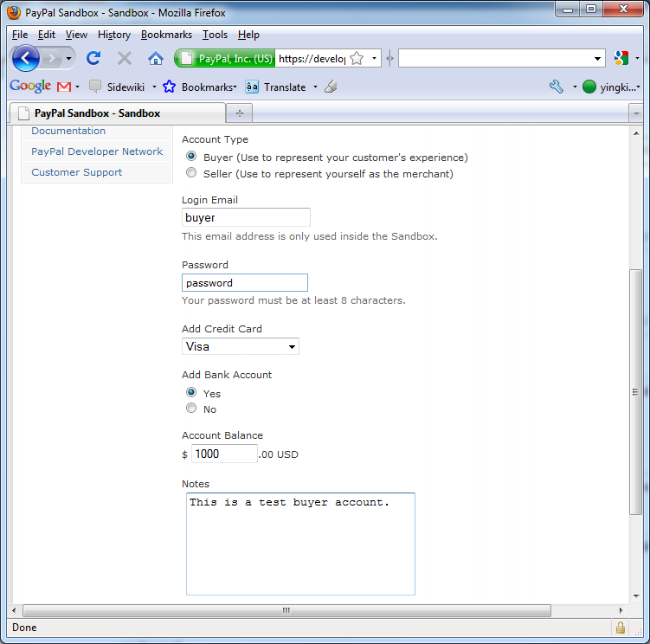The image size is (650, 644).
Task: Click the padlock icon in status bar
Action: pyautogui.click(x=621, y=628)
